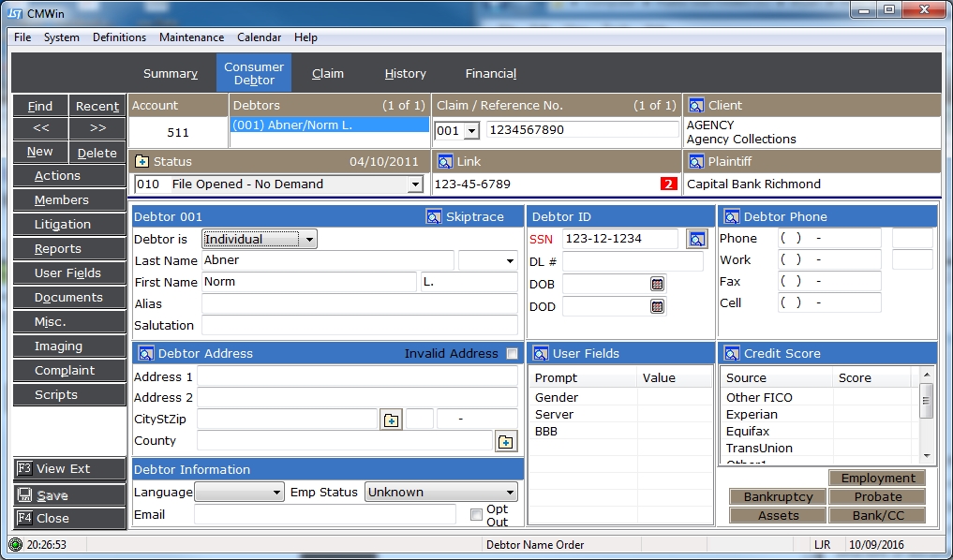Open the Maintenance menu

pos(191,37)
